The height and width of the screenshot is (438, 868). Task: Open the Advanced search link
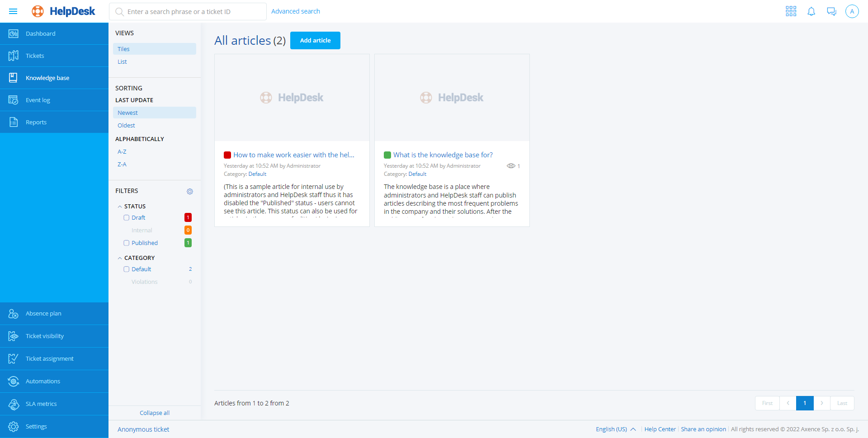coord(295,11)
